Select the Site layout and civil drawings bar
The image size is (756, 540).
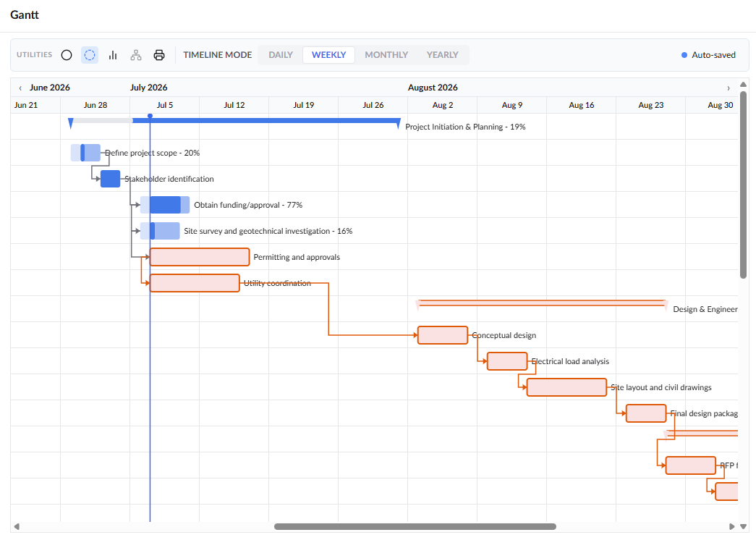tap(566, 387)
